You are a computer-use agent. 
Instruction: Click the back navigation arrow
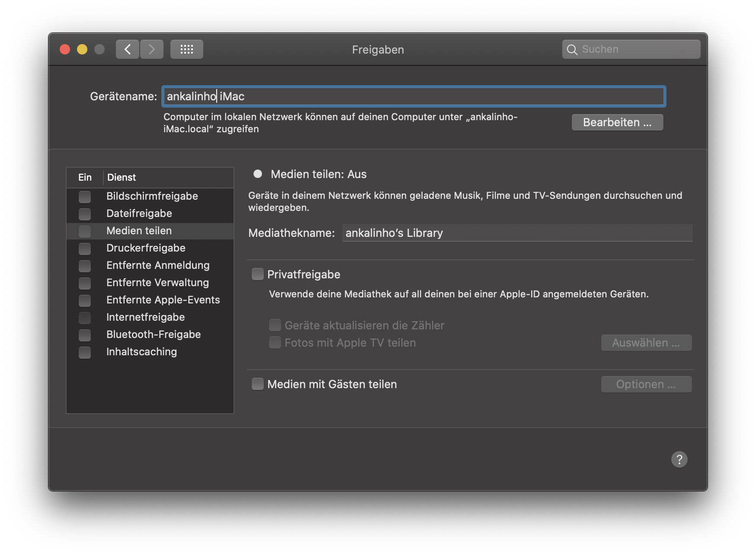(128, 49)
